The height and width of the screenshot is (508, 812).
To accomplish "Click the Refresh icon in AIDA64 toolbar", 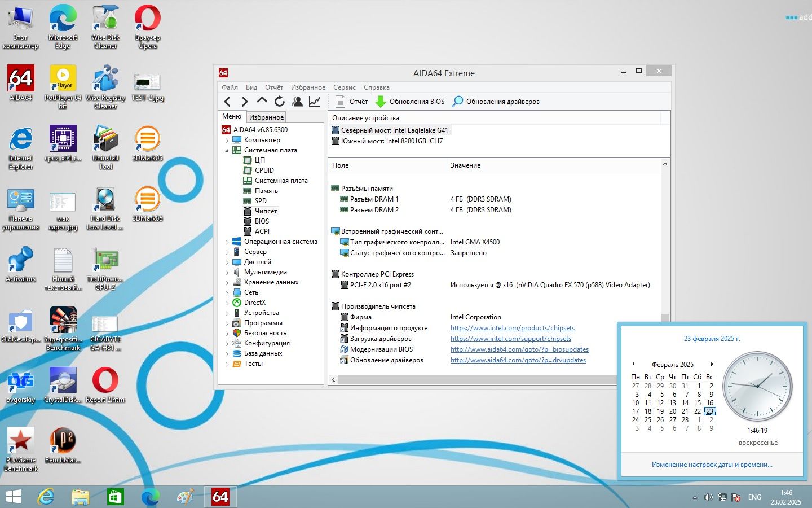I will pos(280,102).
